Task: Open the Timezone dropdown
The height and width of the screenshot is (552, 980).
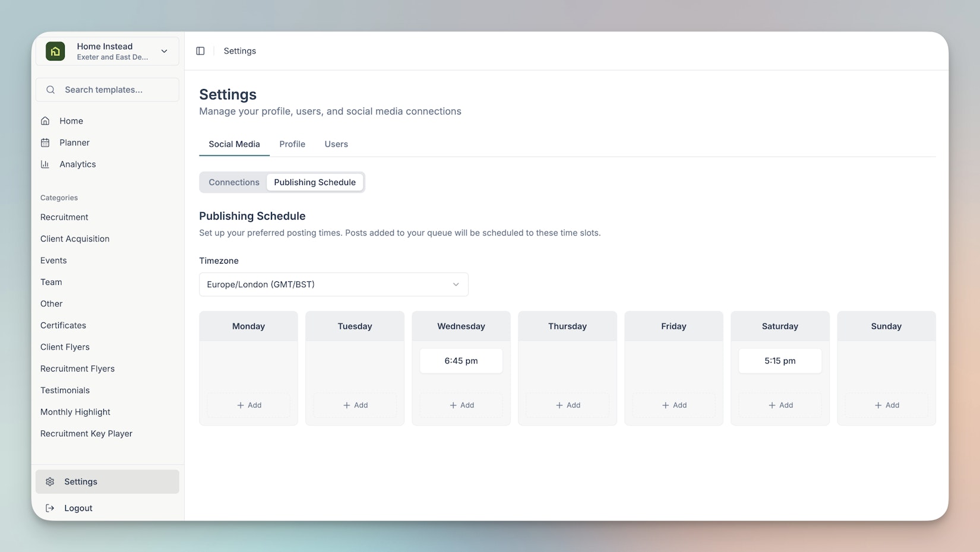Action: pos(333,284)
